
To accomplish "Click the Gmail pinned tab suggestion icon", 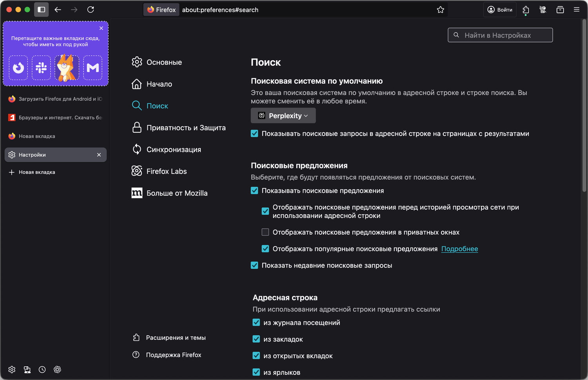I will click(x=93, y=68).
